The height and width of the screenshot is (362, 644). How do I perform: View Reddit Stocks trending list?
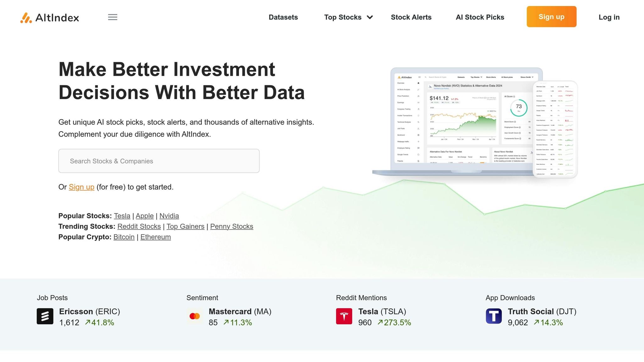pyautogui.click(x=139, y=227)
